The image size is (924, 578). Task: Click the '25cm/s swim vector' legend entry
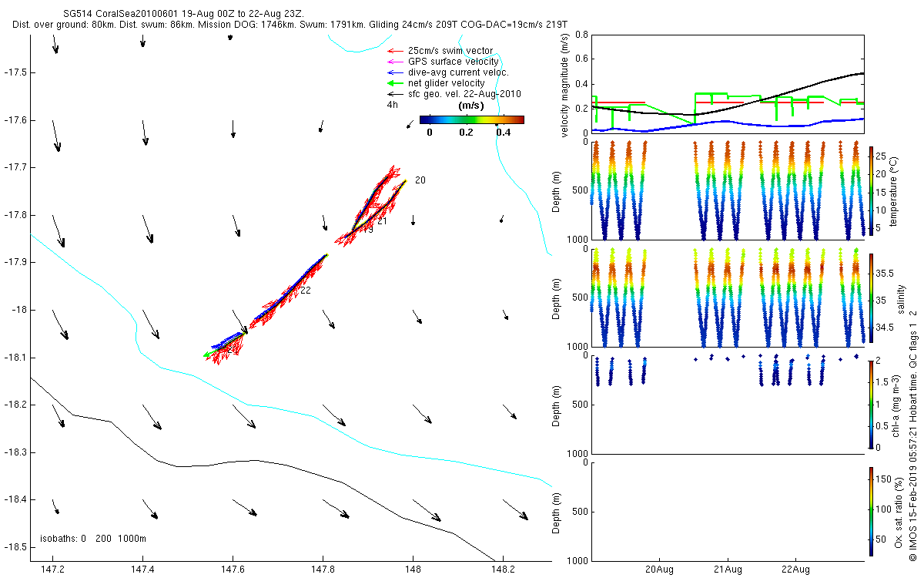[x=450, y=51]
